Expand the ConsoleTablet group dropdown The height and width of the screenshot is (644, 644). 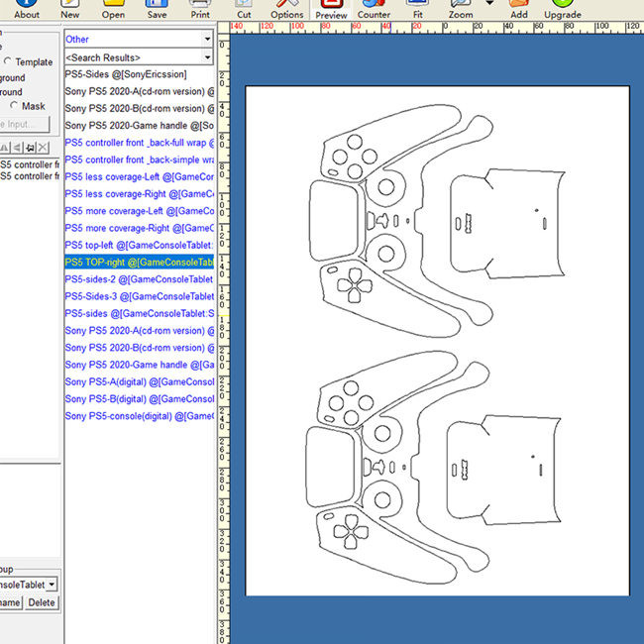click(x=52, y=584)
